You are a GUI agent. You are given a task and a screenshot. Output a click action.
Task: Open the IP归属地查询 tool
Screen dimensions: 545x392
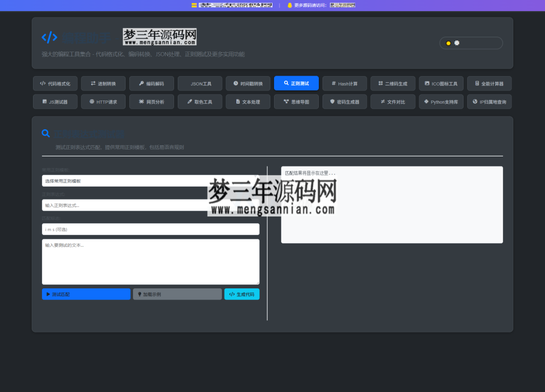pos(489,102)
